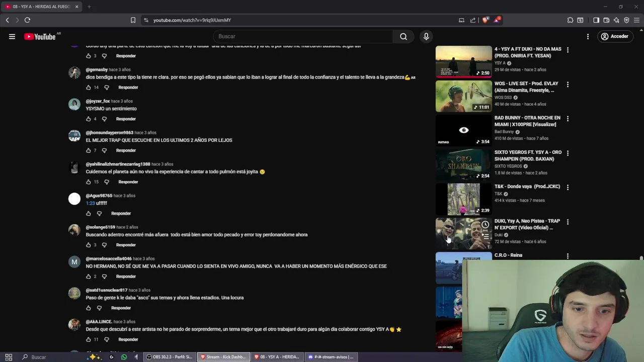644x362 pixels.
Task: Open the Windows Start button
Action: [x=9, y=357]
